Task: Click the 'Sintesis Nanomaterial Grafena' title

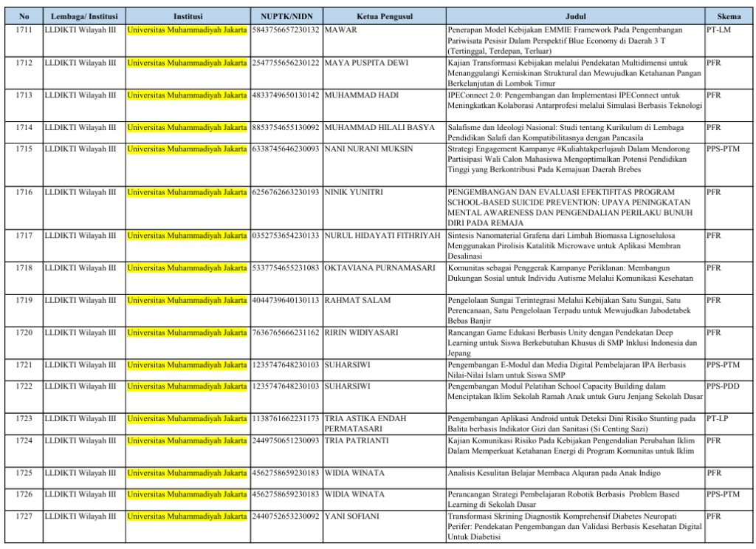Action: click(564, 245)
